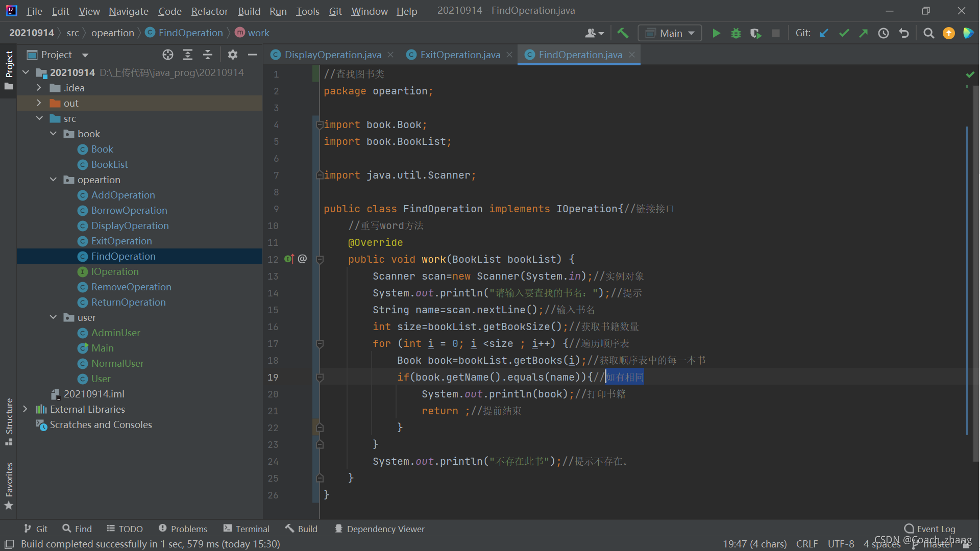Switch to ExitOperation.java tab
This screenshot has width=980, height=551.
coord(460,55)
